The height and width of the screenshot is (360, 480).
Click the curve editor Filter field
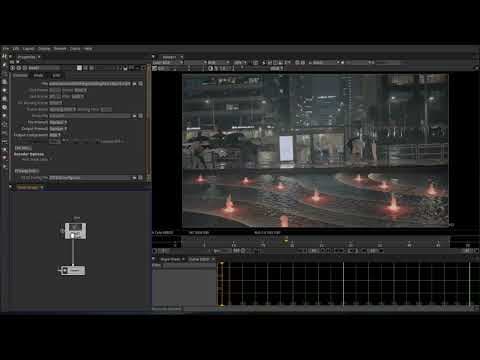[189, 266]
